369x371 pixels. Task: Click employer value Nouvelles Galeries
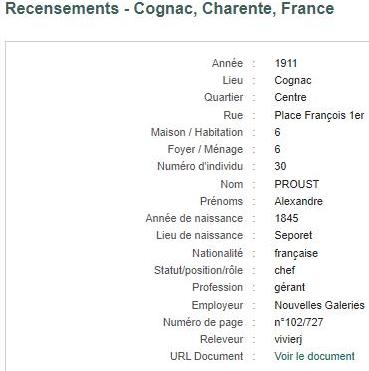point(319,305)
